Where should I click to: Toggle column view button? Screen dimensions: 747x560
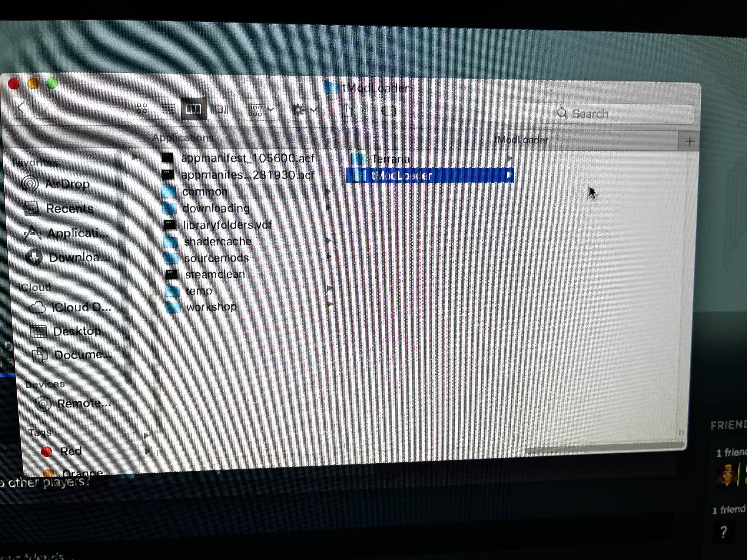click(193, 109)
